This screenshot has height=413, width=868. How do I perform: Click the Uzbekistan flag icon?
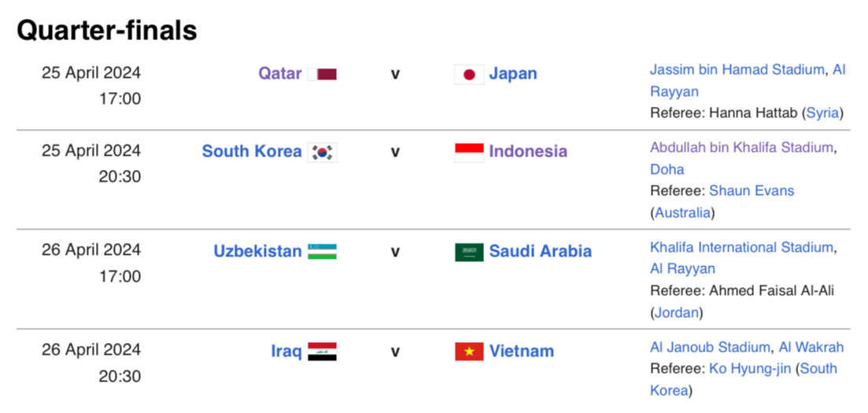pos(322,252)
